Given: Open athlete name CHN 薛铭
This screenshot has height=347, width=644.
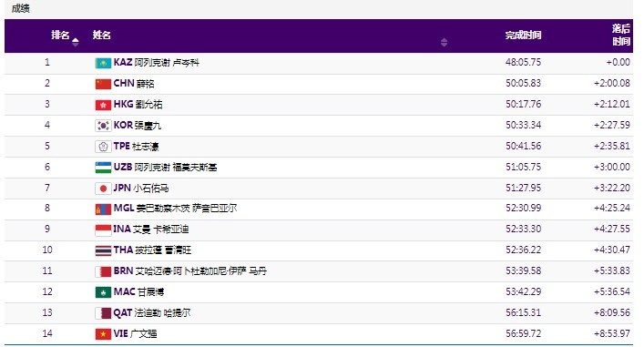Looking at the screenshot, I should click(x=134, y=84).
